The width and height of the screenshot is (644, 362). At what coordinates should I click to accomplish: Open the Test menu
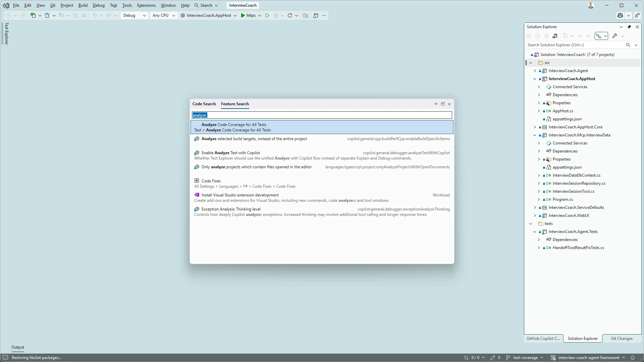coord(114,5)
